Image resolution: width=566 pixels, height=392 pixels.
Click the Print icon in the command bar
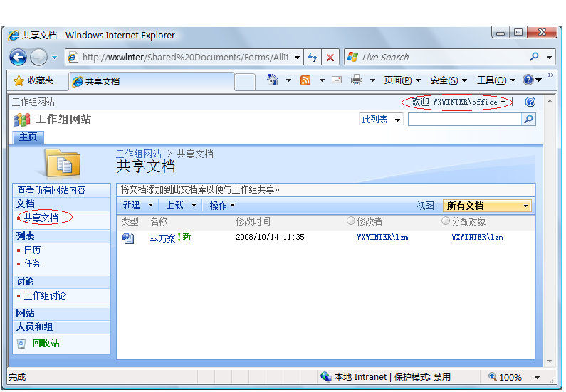click(357, 80)
